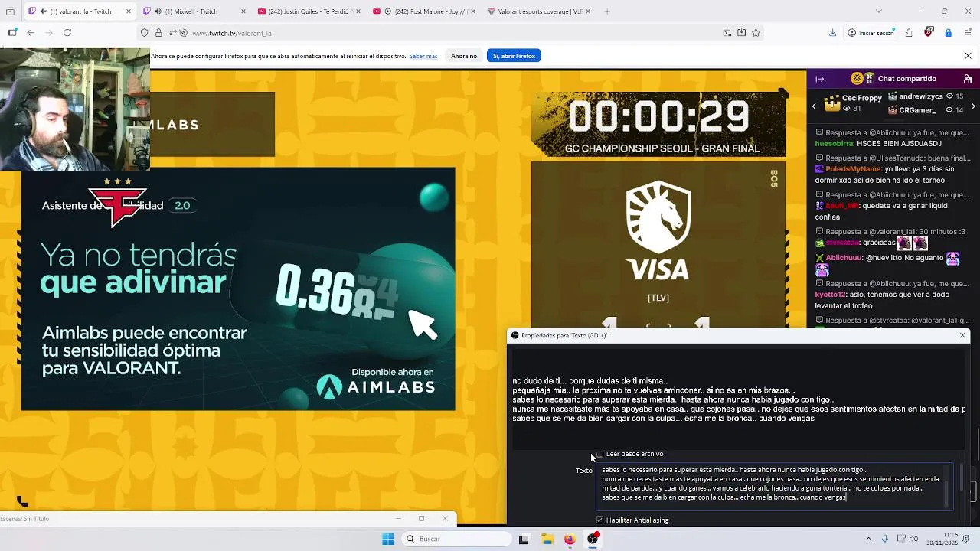
Task: Dismiss the Firefox startup notification bar
Action: (x=968, y=56)
